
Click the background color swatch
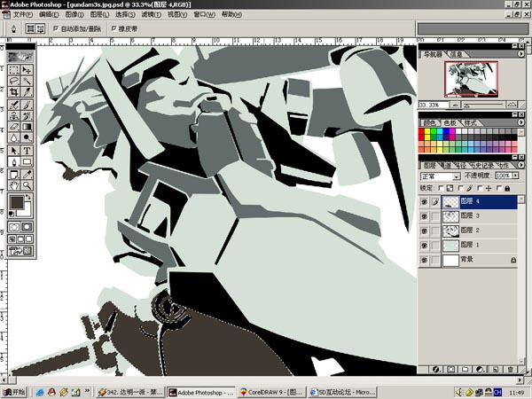point(26,211)
